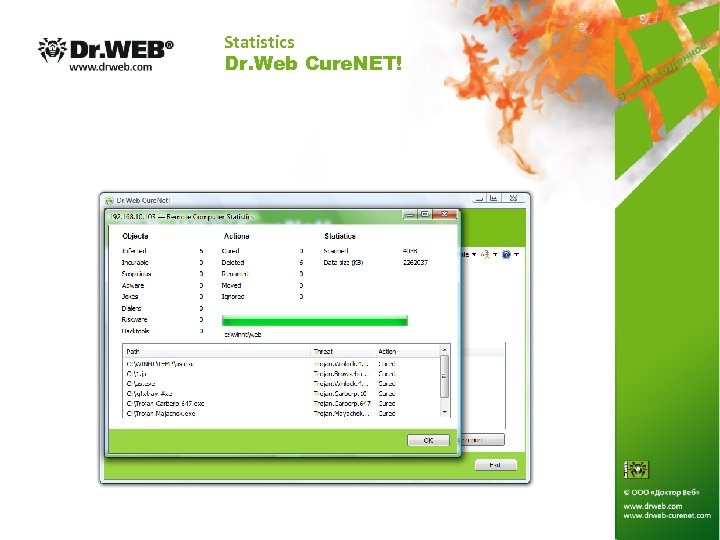Sort the list by Threat column header
The height and width of the screenshot is (540, 720).
pos(343,351)
